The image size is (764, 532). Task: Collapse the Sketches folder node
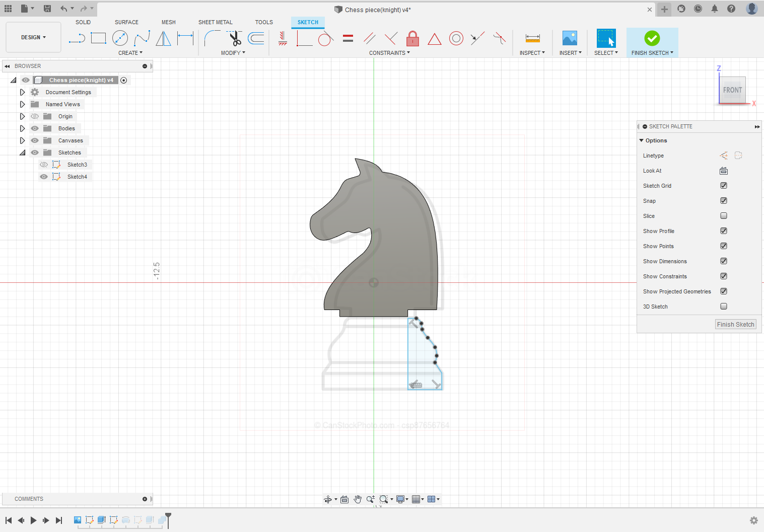click(x=22, y=153)
